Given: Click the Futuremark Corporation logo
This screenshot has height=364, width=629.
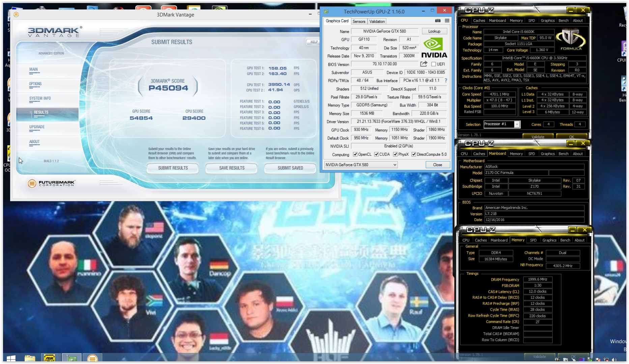Looking at the screenshot, I should point(51,183).
